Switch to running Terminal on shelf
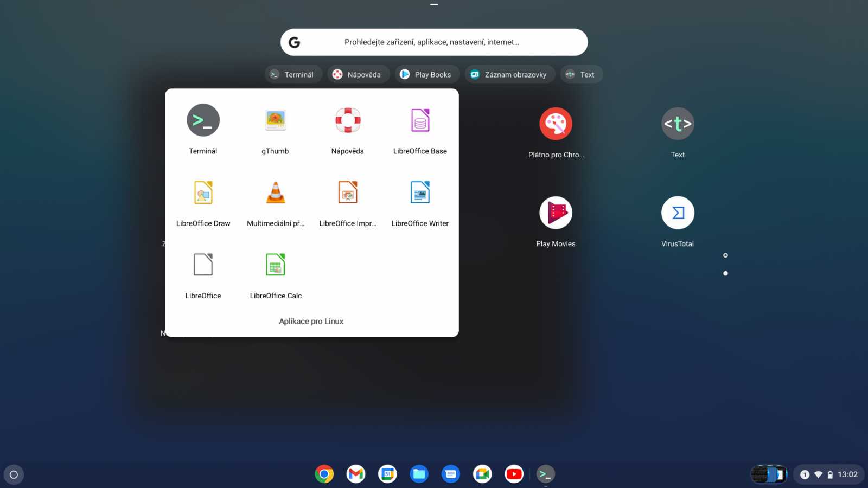This screenshot has height=488, width=868. pyautogui.click(x=546, y=474)
